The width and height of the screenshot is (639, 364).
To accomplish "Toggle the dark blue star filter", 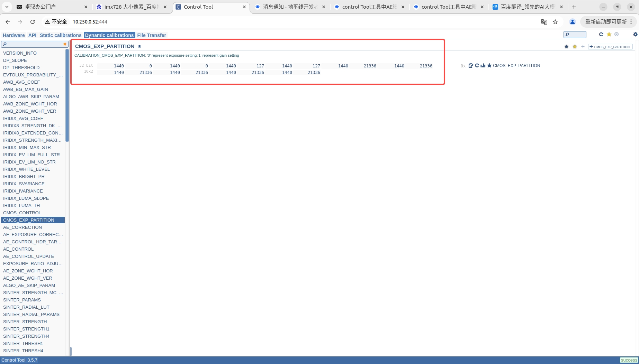I will coord(566,47).
